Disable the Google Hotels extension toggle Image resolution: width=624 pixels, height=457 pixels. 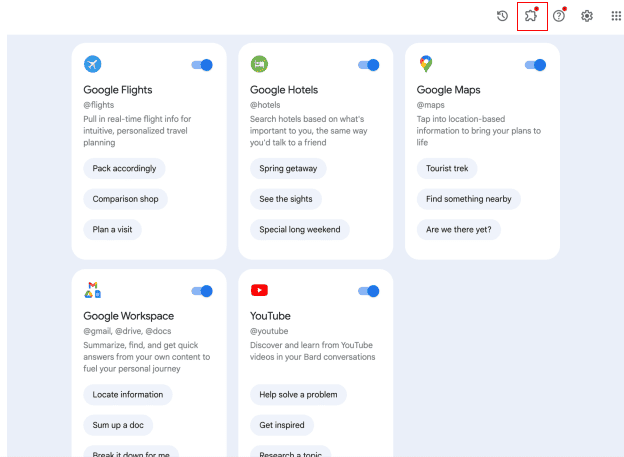pyautogui.click(x=369, y=65)
